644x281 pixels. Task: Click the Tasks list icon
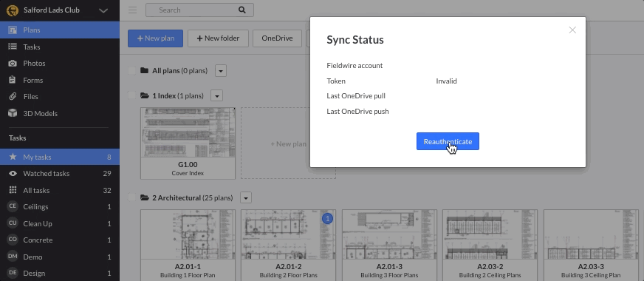pos(13,47)
